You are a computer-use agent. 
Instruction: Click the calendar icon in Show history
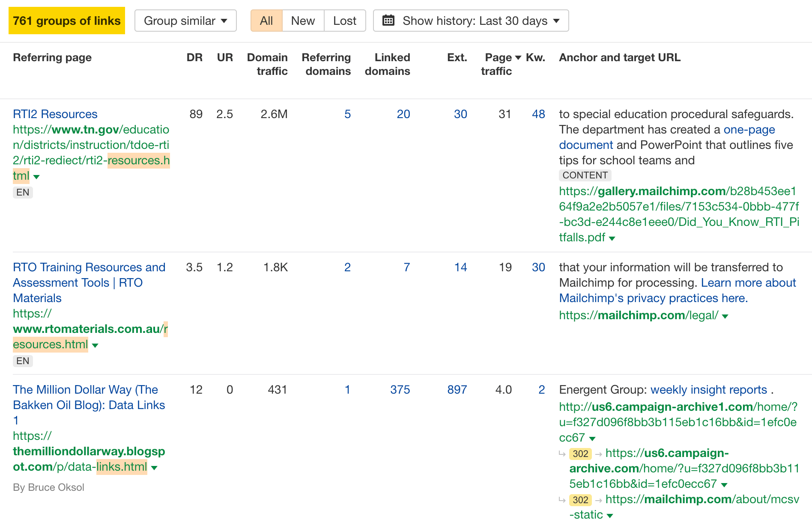389,20
